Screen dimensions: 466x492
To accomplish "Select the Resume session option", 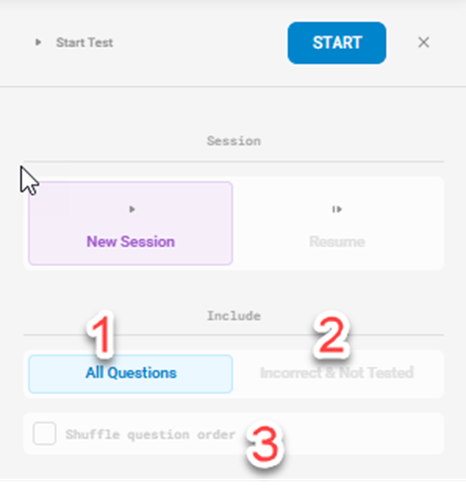I will point(337,223).
